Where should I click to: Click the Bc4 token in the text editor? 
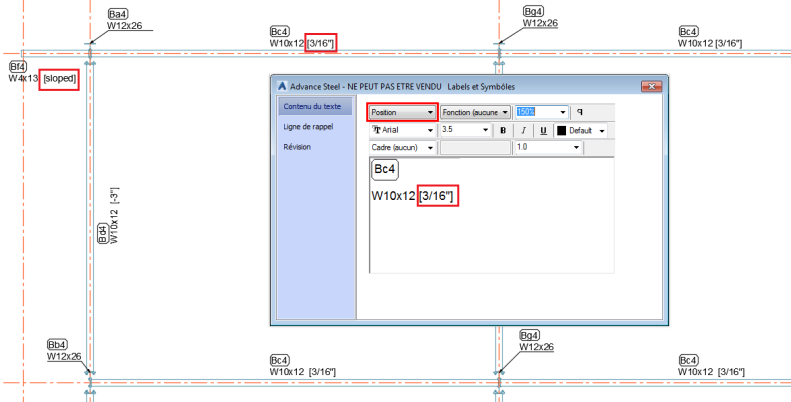click(385, 170)
